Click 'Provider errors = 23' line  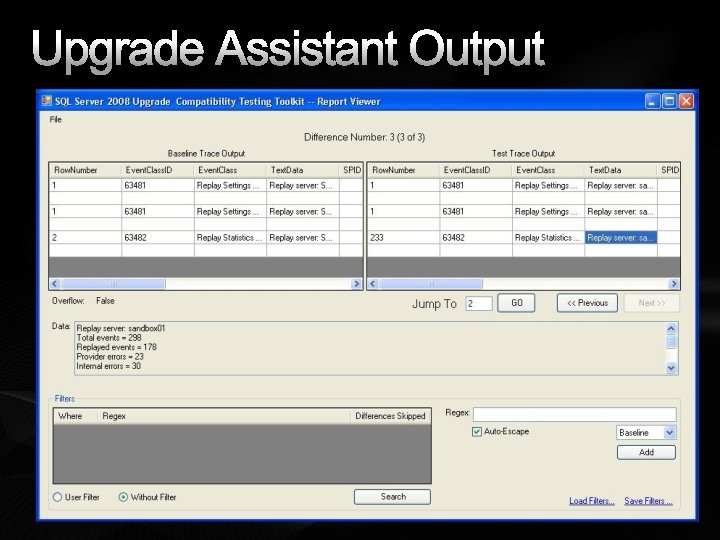110,357
